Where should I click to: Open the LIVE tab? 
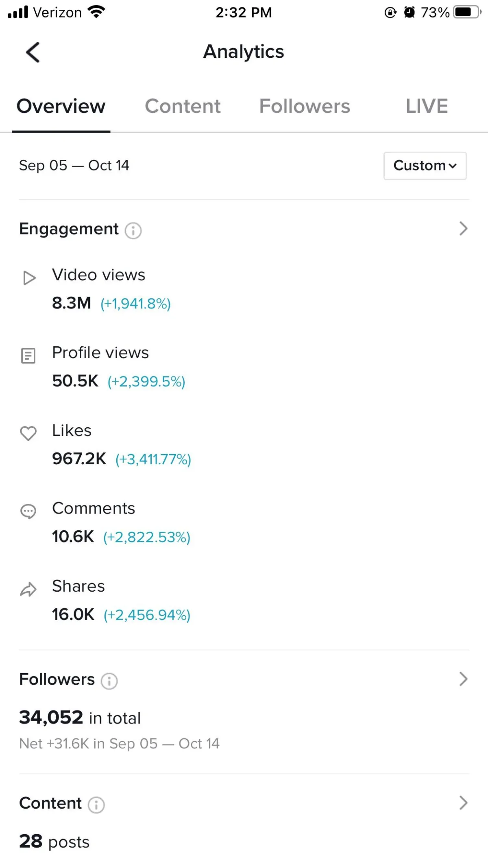coord(427,106)
